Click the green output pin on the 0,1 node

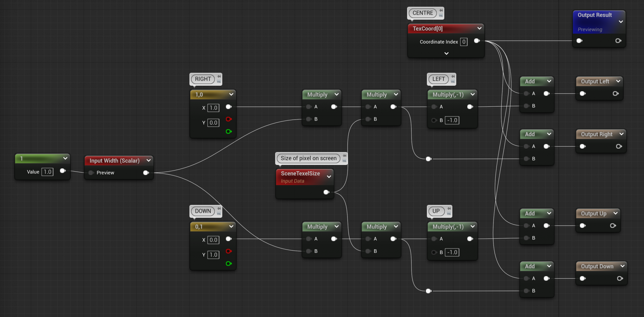(x=229, y=263)
